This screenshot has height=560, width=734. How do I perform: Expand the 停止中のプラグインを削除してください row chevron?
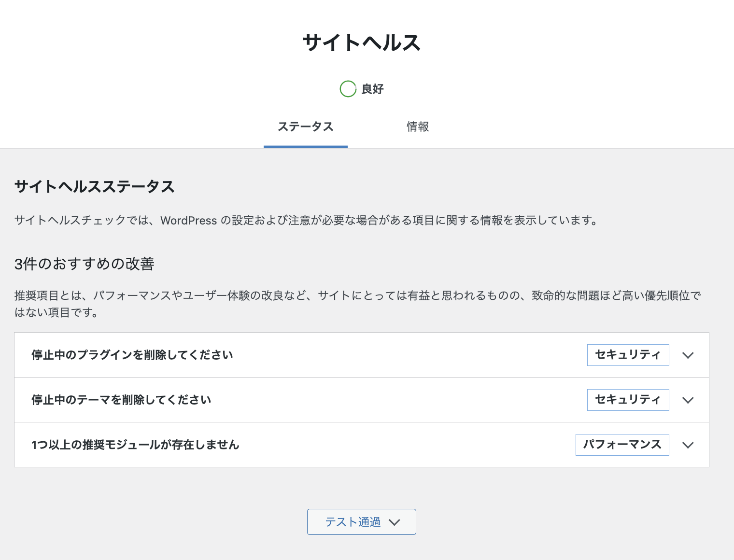(x=688, y=355)
